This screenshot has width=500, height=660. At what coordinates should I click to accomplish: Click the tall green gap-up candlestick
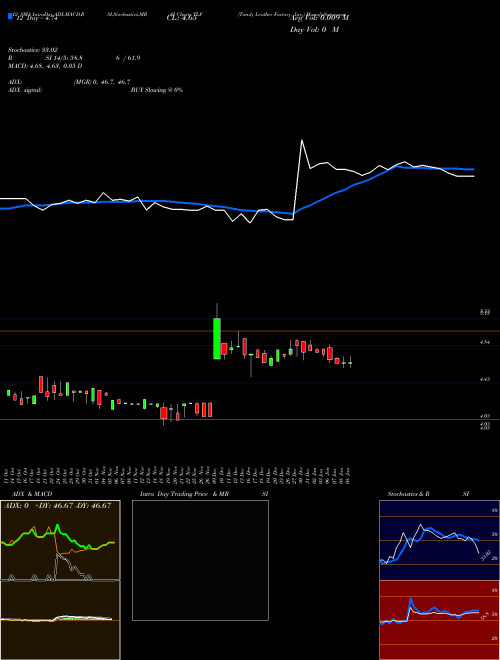coord(217,338)
